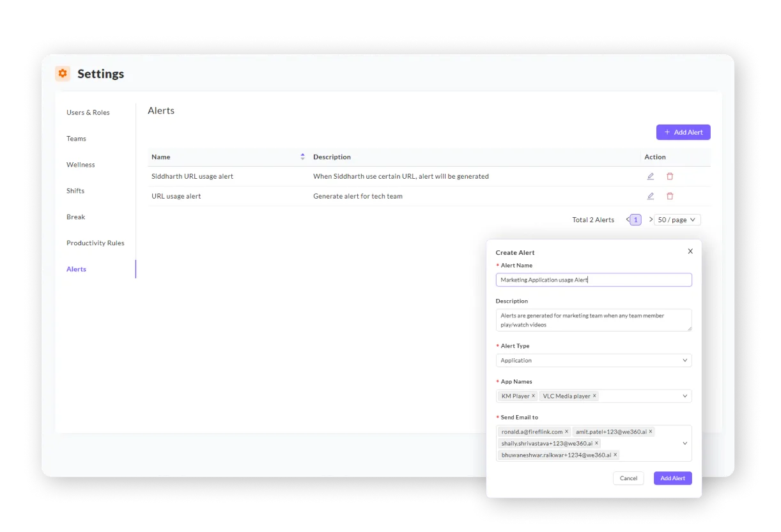This screenshot has width=781, height=532.
Task: Expand the Send Email to dropdown
Action: (686, 443)
